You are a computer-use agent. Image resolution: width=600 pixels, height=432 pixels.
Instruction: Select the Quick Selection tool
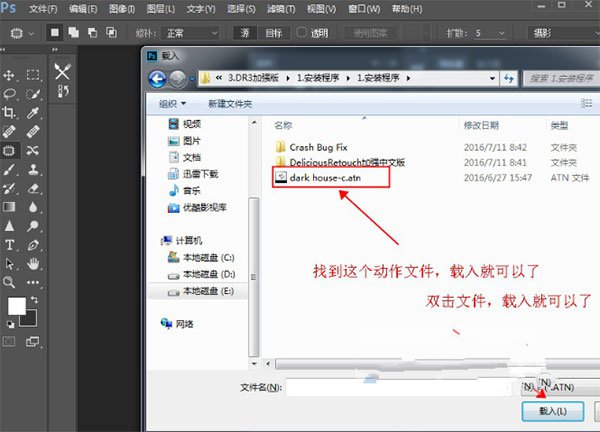(33, 94)
